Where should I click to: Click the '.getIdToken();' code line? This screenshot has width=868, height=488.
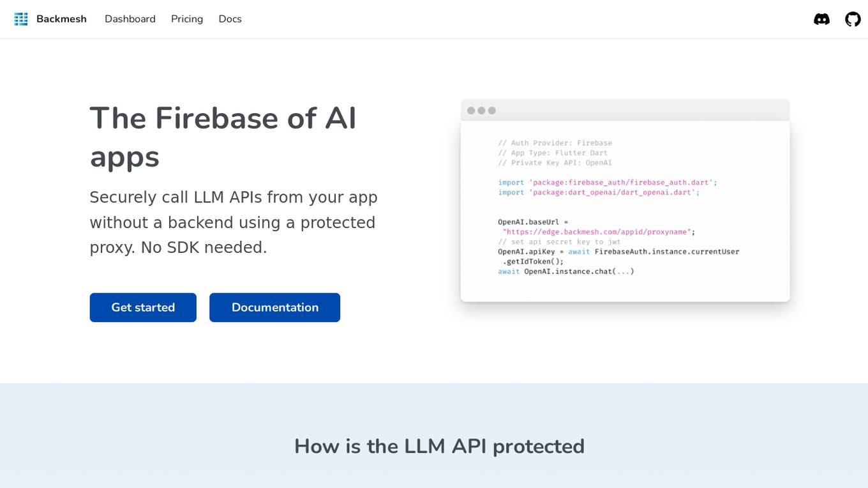[x=533, y=261]
